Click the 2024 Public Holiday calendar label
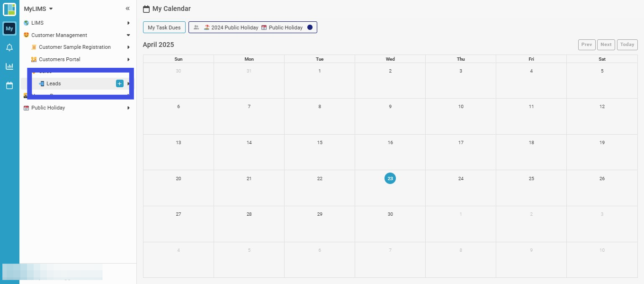The width and height of the screenshot is (644, 284). click(235, 27)
